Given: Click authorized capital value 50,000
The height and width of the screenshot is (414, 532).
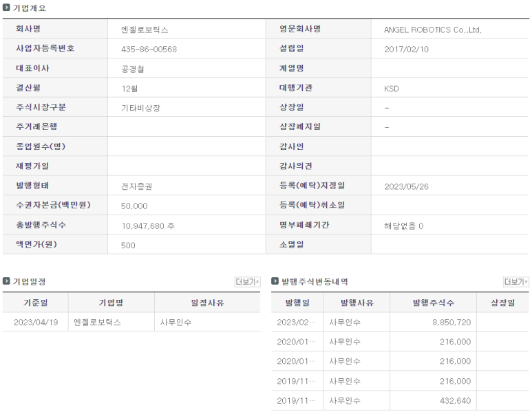Looking at the screenshot, I should [134, 206].
